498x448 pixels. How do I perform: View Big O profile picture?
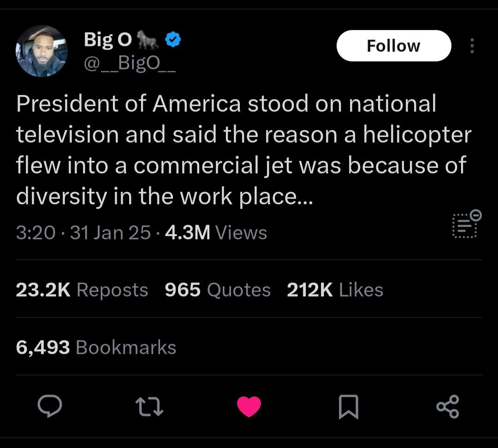[x=41, y=51]
